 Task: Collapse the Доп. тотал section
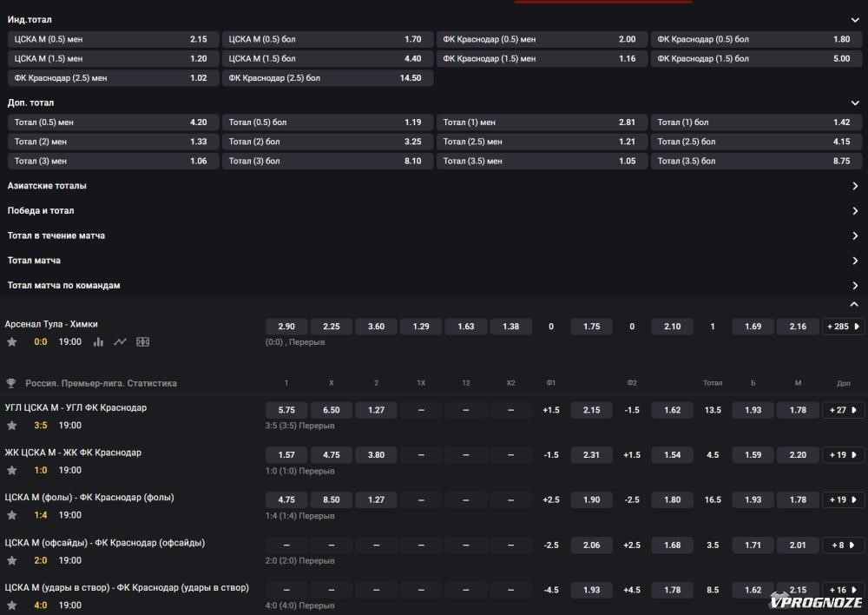pyautogui.click(x=855, y=103)
